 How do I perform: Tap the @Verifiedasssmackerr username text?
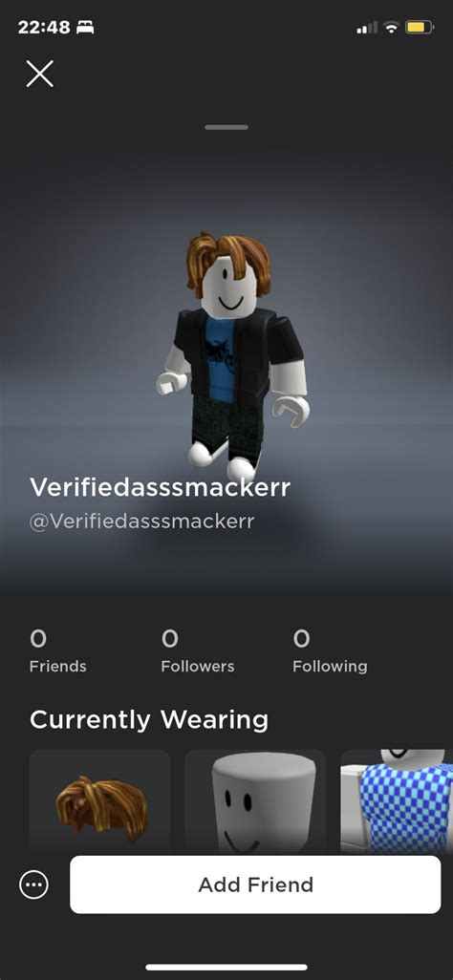pos(142,522)
